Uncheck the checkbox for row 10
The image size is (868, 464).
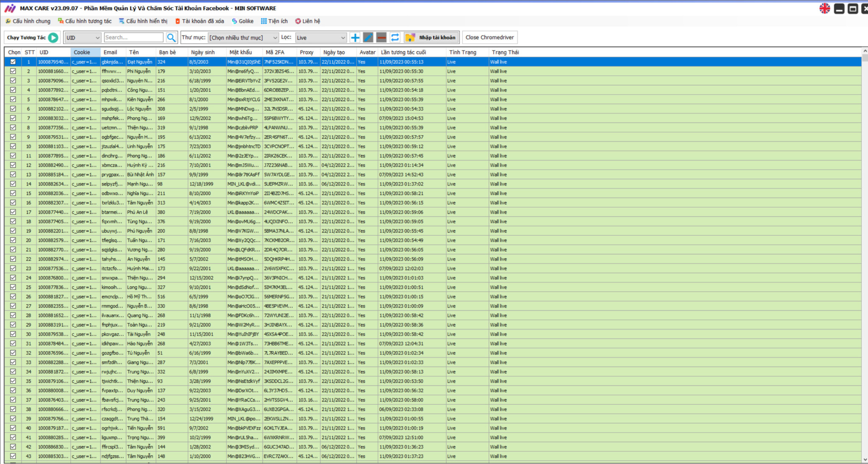coord(13,146)
